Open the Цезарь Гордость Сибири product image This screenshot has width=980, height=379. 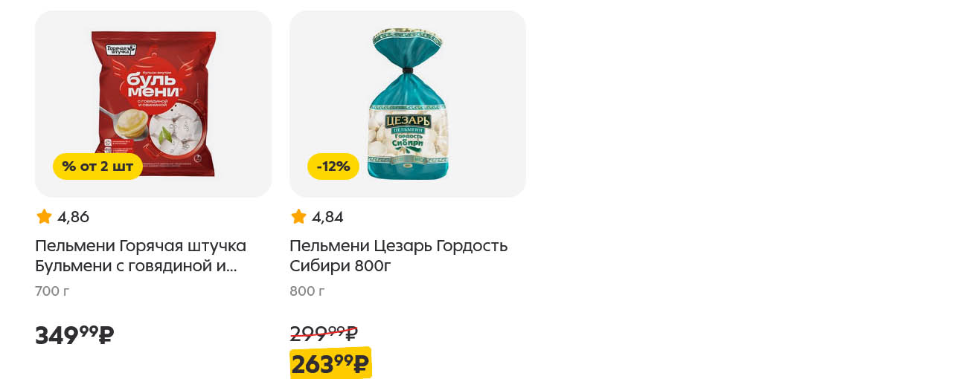coord(408,104)
